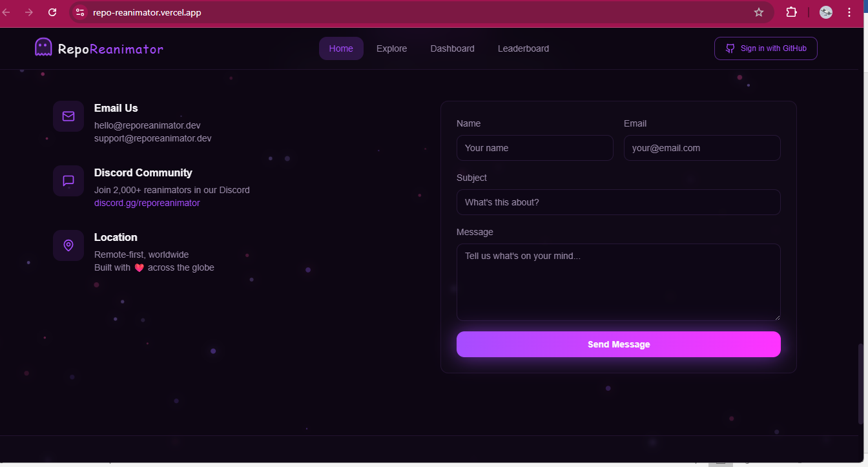Open the Dashboard page
Image resolution: width=868 pixels, height=467 pixels.
point(453,48)
